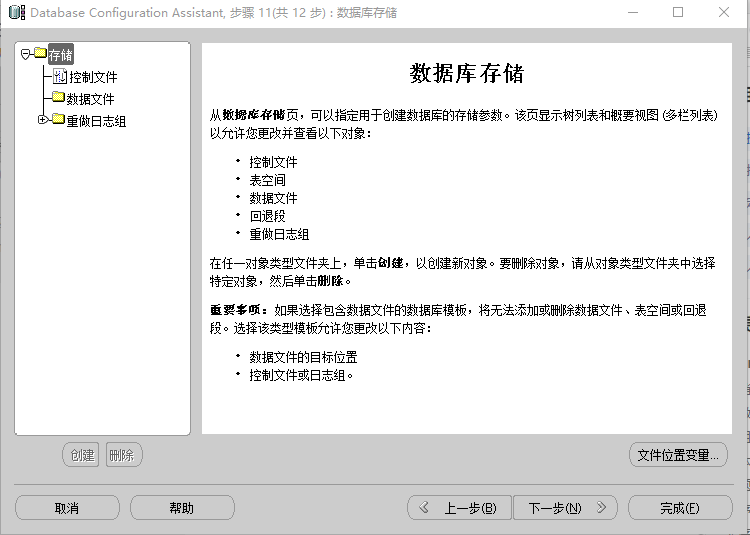Click the 控制文件 bullet in the description
The width and height of the screenshot is (750, 535).
point(273,162)
